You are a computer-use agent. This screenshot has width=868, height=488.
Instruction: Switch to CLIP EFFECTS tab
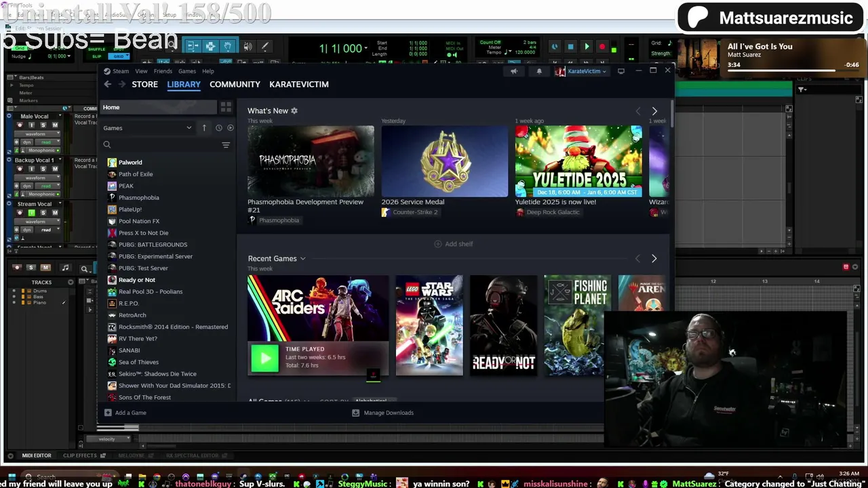[x=81, y=455]
